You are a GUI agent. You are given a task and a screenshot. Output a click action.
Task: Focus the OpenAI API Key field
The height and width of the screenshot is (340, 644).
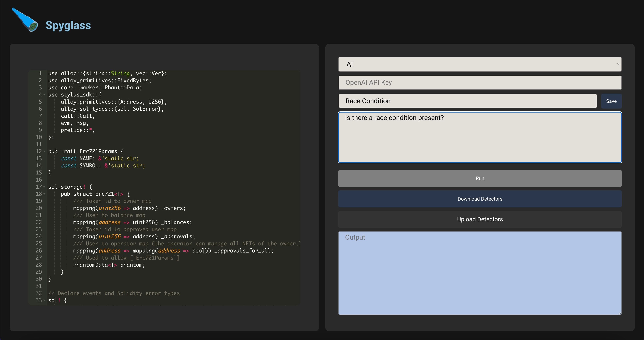(x=480, y=82)
